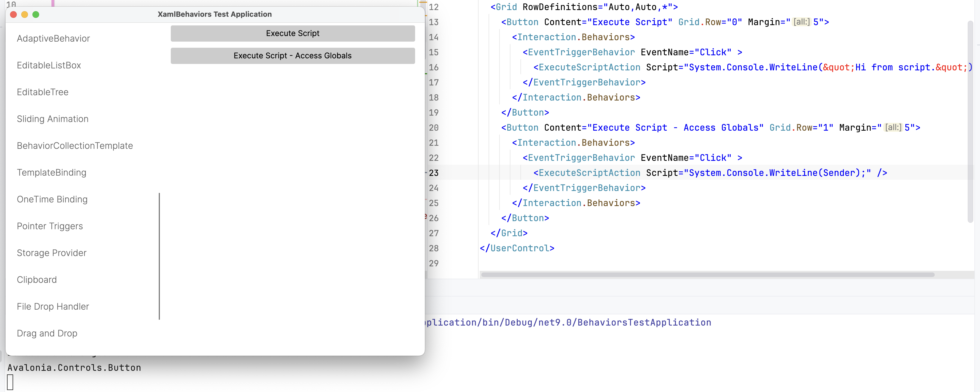This screenshot has width=980, height=392.
Task: Click the editor horizontal scrollbar
Action: (708, 275)
